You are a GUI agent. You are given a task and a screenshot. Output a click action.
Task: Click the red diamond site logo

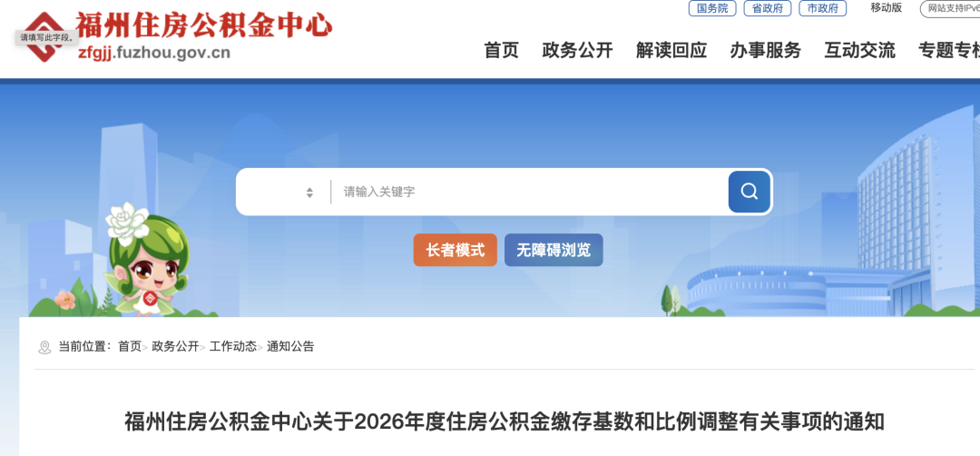tap(45, 37)
